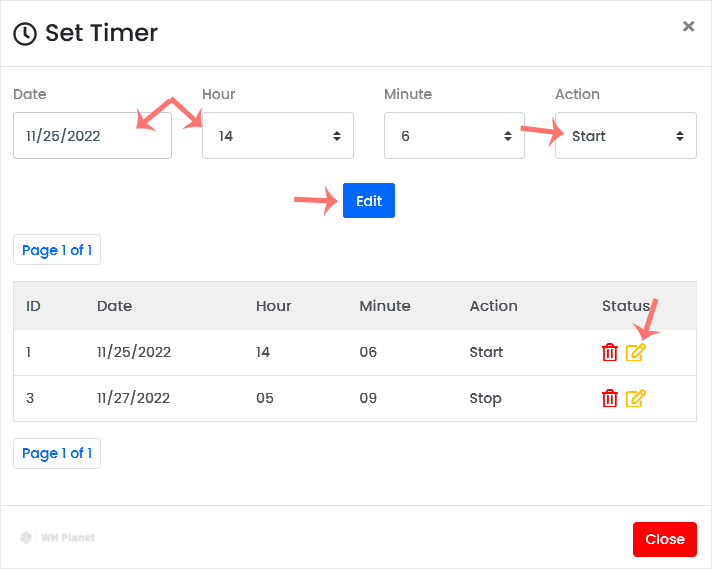Select the 11/27/2022 date cell

[x=134, y=398]
